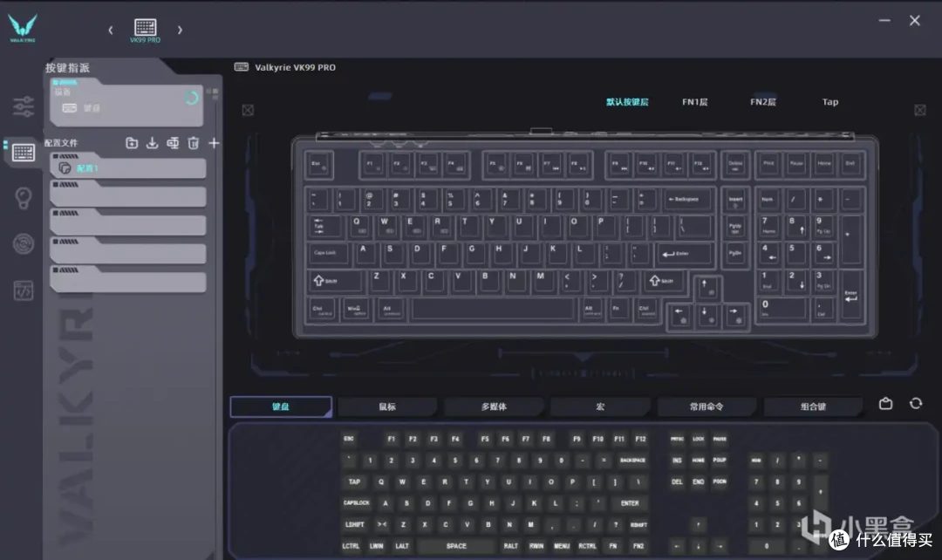Choose DEL in the lower key palette

pyautogui.click(x=677, y=481)
